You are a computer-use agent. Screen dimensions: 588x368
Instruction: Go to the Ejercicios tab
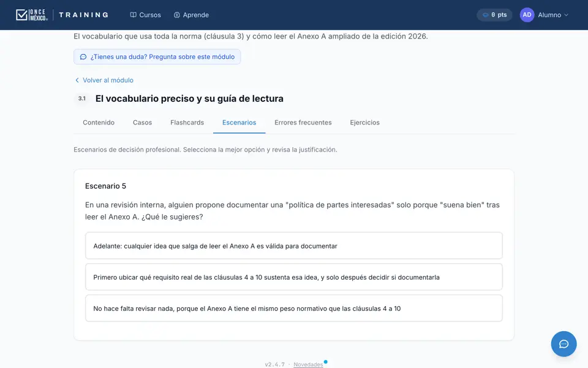tap(365, 123)
